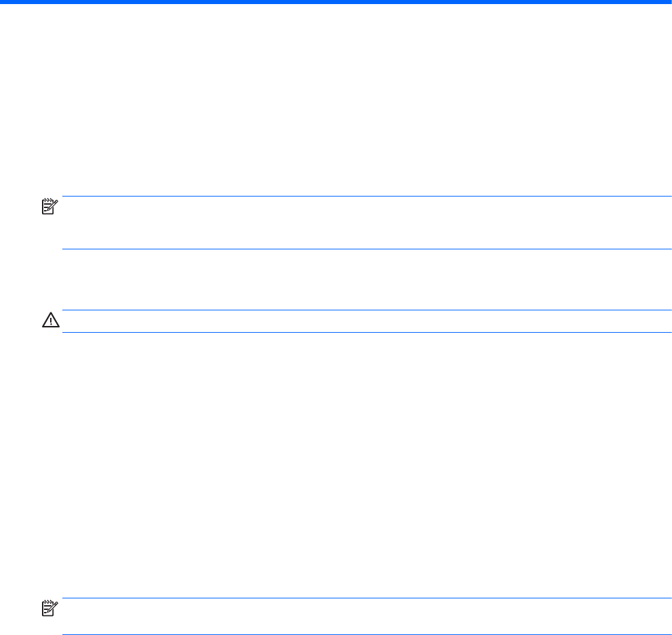Click the lower notepad note icon
This screenshot has width=672, height=635.
pos(49,608)
